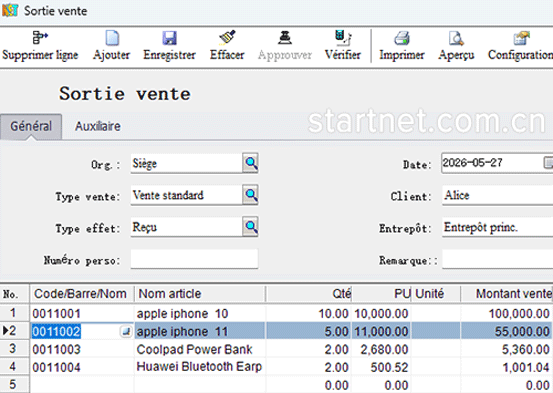This screenshot has width=553, height=393.
Task: Click the Ajouter new document icon
Action: click(x=112, y=38)
